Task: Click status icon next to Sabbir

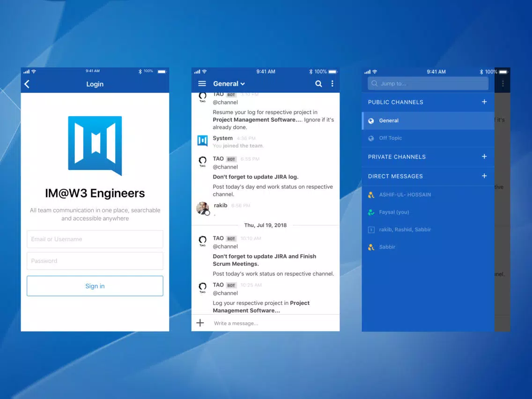Action: click(x=371, y=247)
